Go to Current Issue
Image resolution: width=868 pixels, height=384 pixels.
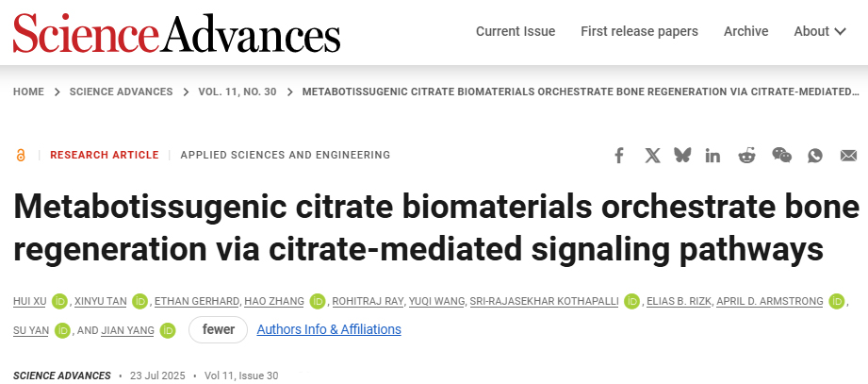516,31
